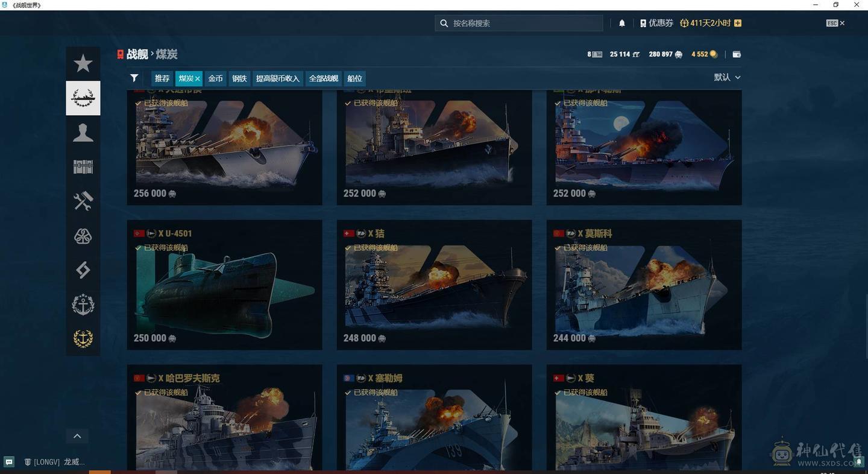This screenshot has height=474, width=868.
Task: Open the gold anchor emblem in sidebar
Action: 83,339
